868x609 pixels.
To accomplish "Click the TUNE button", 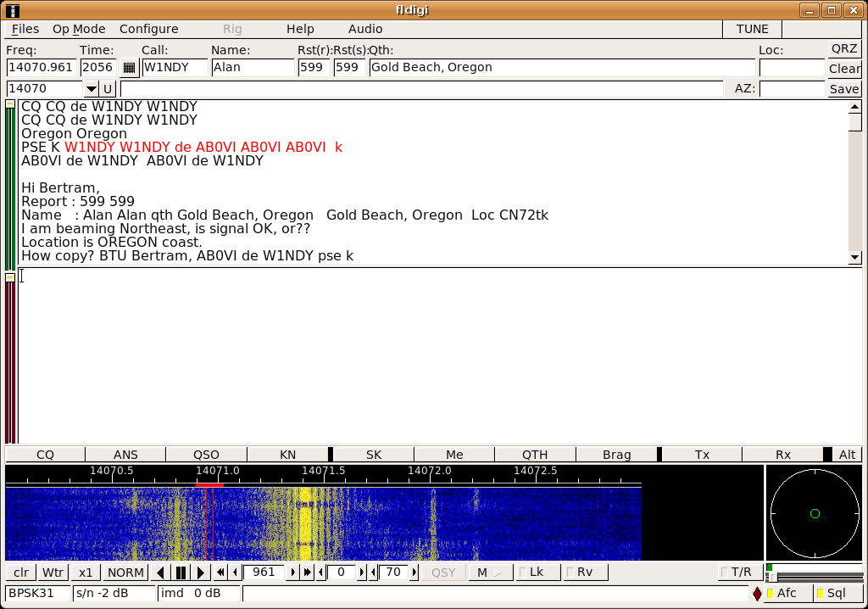I will tap(752, 29).
